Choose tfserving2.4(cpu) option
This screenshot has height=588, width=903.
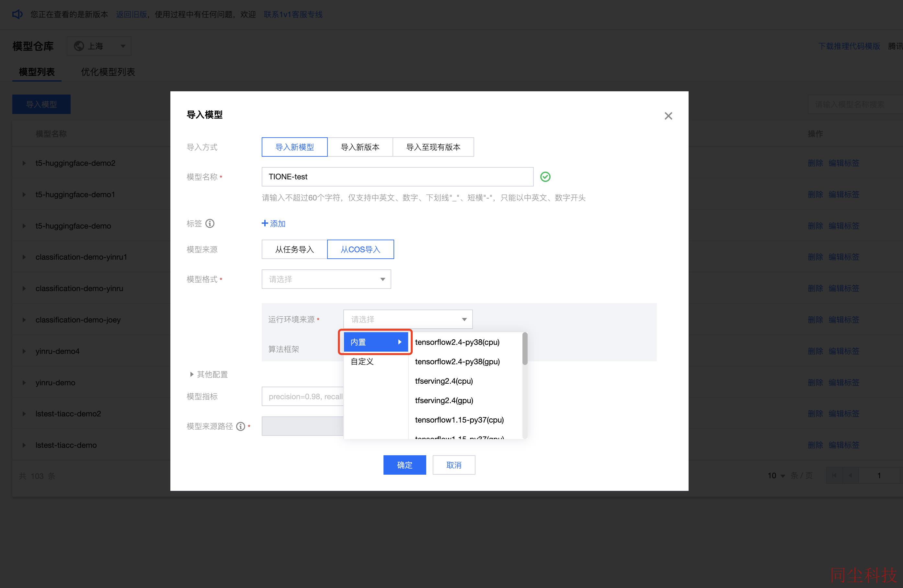click(465, 381)
